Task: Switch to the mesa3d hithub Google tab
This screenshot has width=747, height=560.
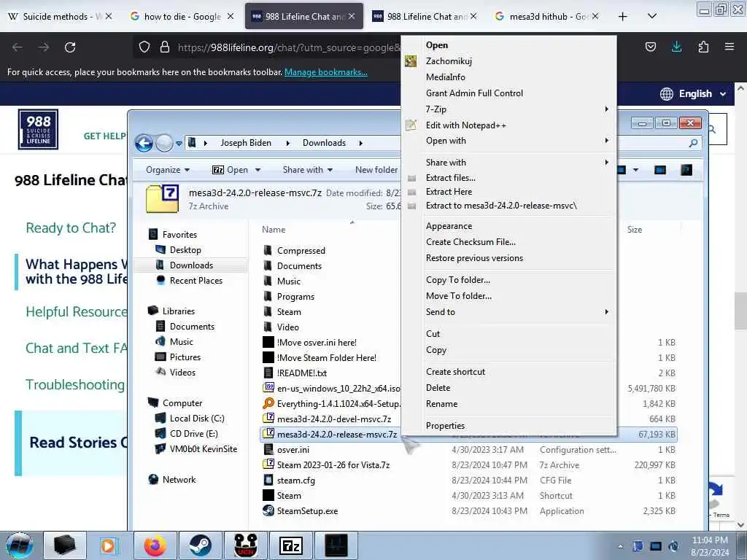Action: pyautogui.click(x=547, y=17)
